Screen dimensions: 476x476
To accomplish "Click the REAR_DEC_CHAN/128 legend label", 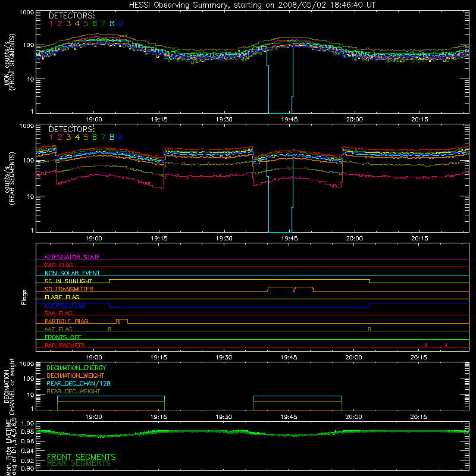I will click(79, 383).
